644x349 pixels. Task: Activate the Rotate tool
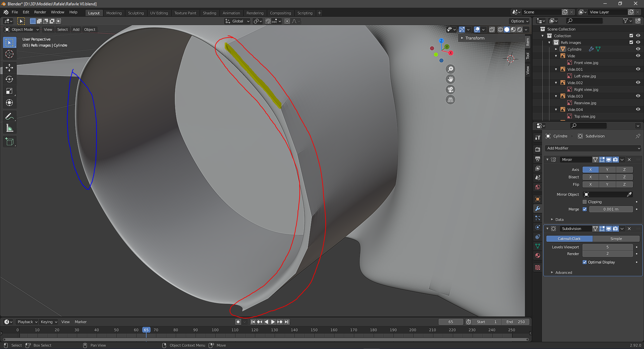9,79
